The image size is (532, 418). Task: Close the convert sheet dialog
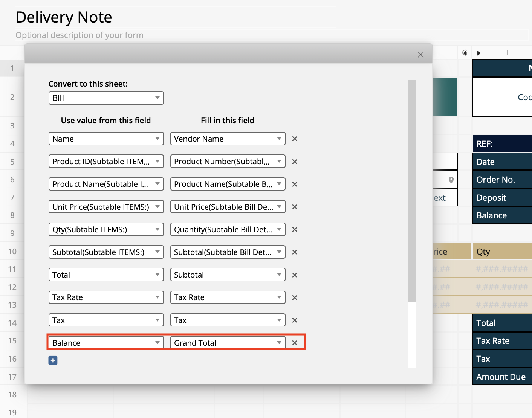click(x=420, y=55)
